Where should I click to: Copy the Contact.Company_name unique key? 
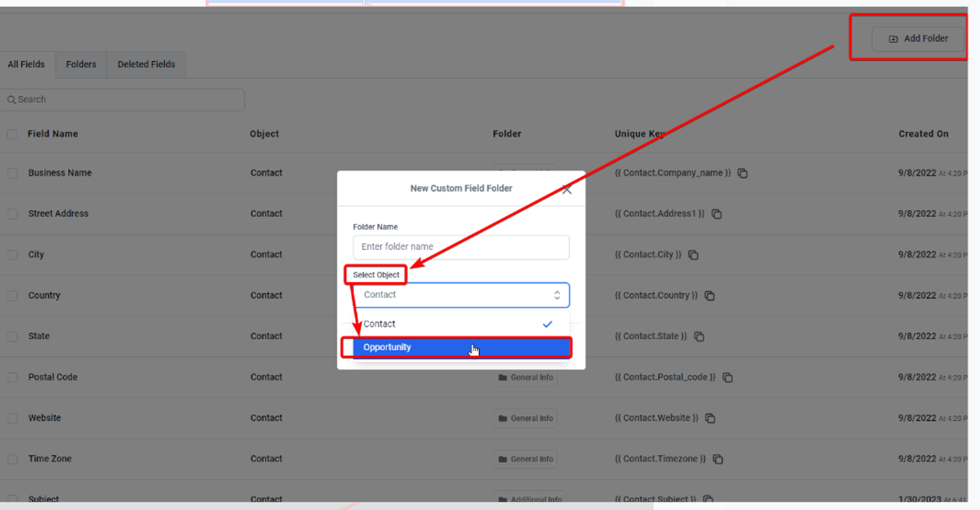tap(742, 173)
